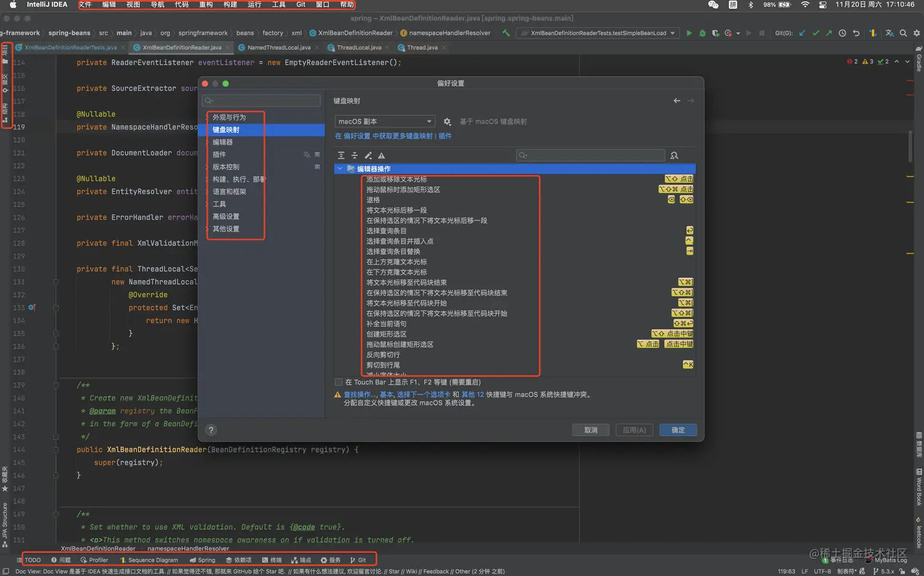Click the Git push arrow icon
Viewport: 924px width, 576px height.
point(829,33)
